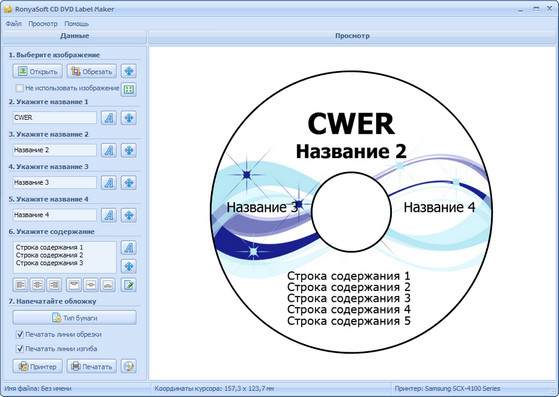Align the contents text to the left
Viewport: 559px width, 397px height.
pyautogui.click(x=21, y=285)
